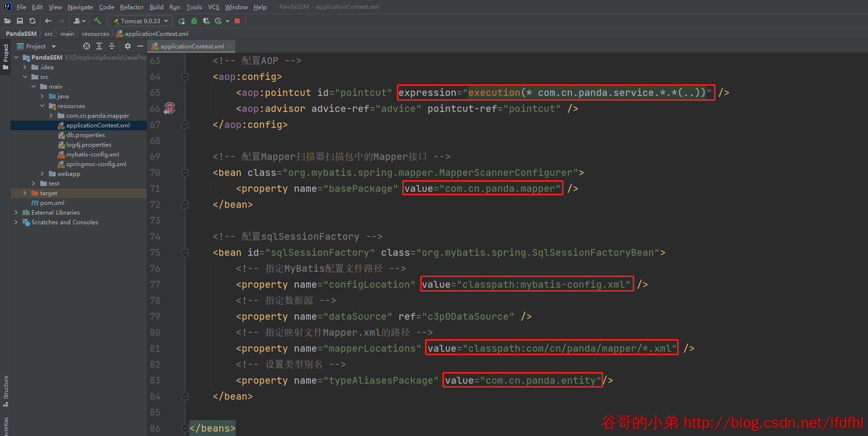Collapse the PandaSSM root node

point(16,57)
